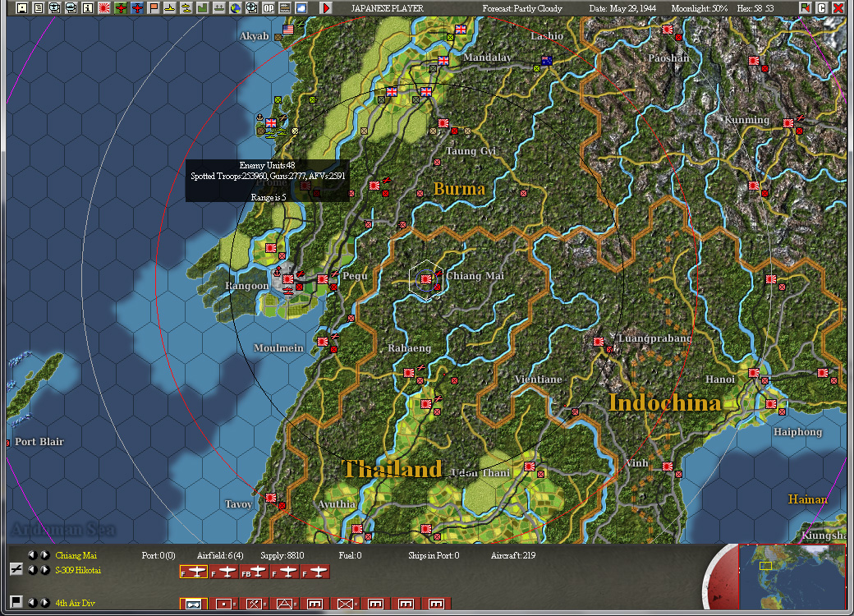Screen dimensions: 854x616
Task: Select the highlighted headquarters unit icon
Action: coord(194,604)
